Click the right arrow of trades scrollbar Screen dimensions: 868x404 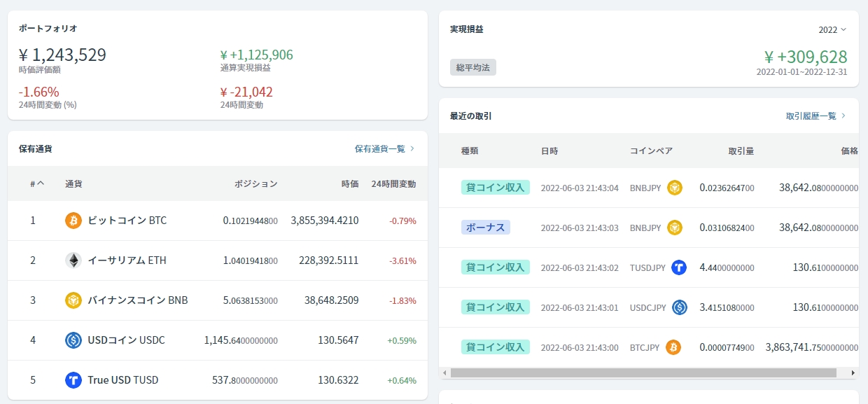point(853,373)
